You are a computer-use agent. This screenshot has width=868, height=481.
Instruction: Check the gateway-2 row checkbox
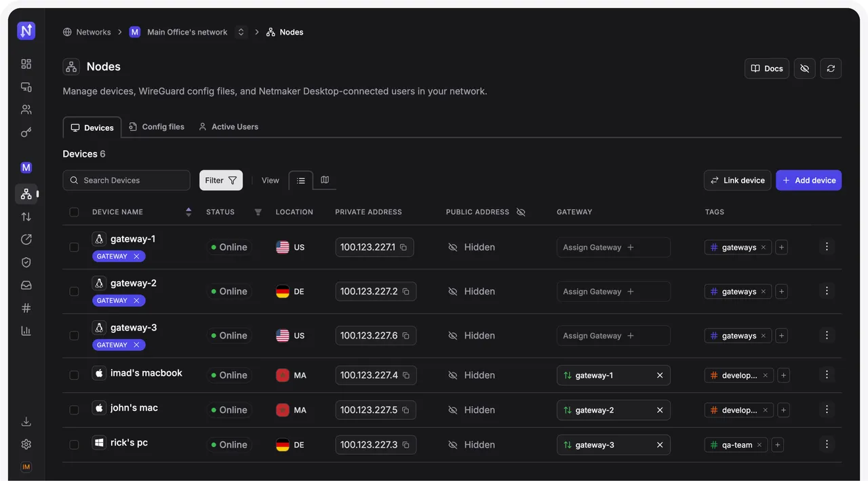coord(74,291)
